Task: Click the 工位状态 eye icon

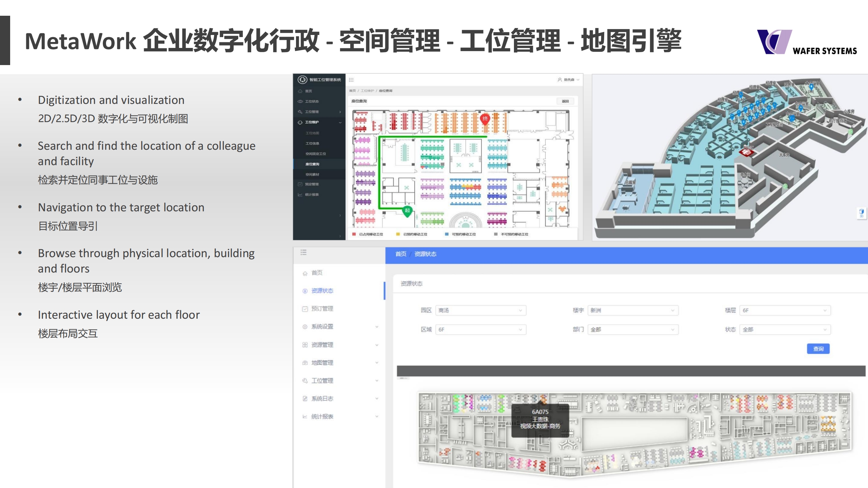Action: coord(300,101)
